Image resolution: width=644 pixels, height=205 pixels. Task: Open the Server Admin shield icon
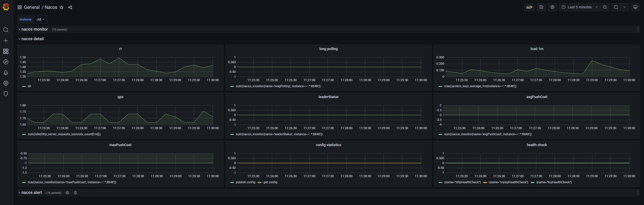6,94
